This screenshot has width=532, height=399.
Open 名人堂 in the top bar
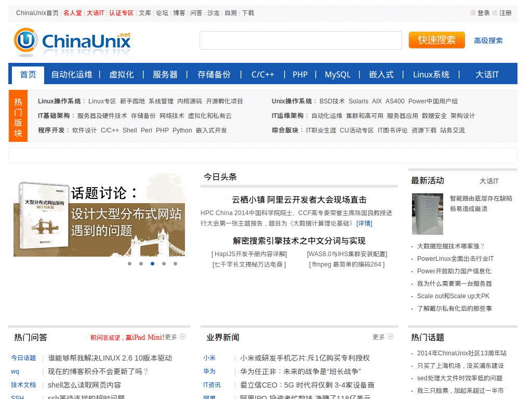point(73,13)
